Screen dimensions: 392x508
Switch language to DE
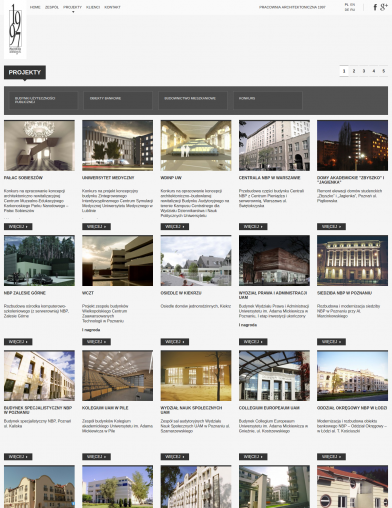(x=347, y=10)
